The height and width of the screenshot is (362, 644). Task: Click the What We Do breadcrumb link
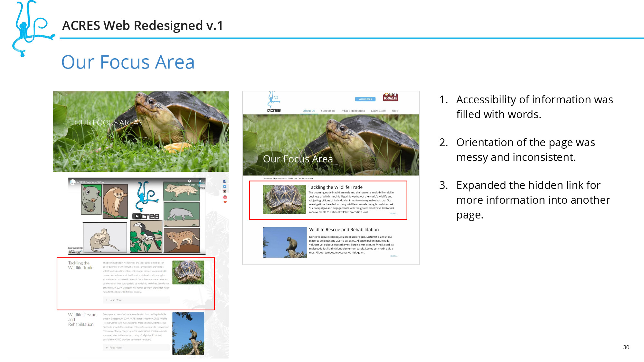[x=288, y=178]
